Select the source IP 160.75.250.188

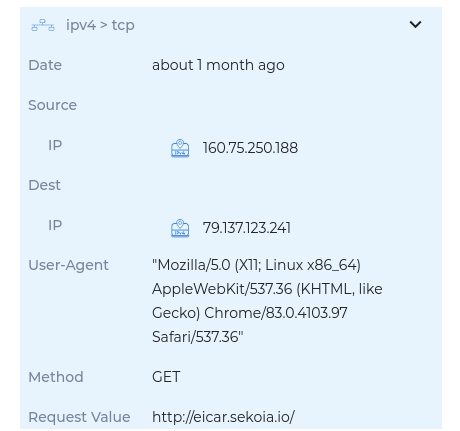pyautogui.click(x=250, y=148)
